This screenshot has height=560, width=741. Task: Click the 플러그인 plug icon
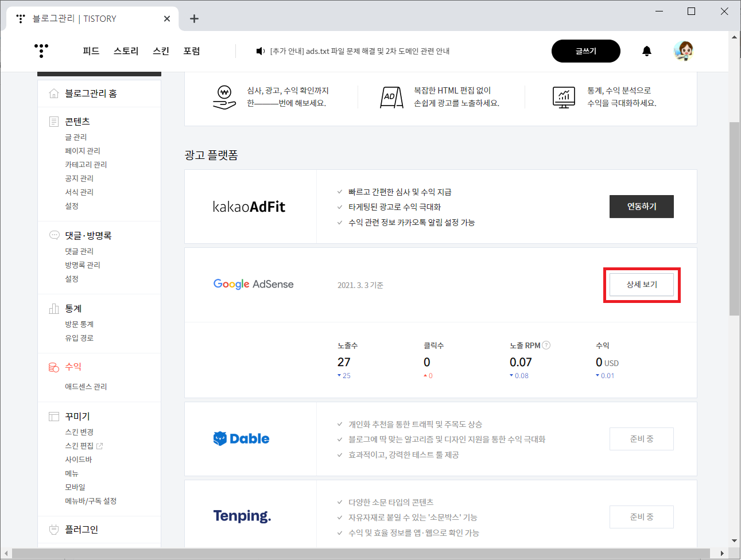(54, 530)
